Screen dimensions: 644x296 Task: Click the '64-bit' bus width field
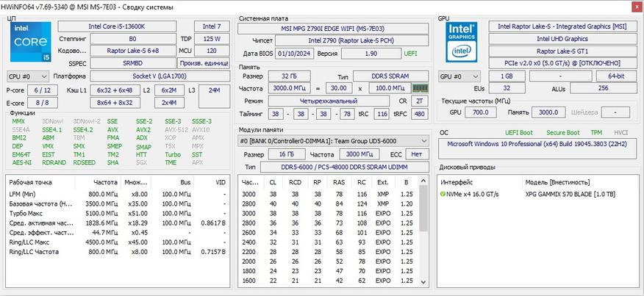(x=616, y=76)
